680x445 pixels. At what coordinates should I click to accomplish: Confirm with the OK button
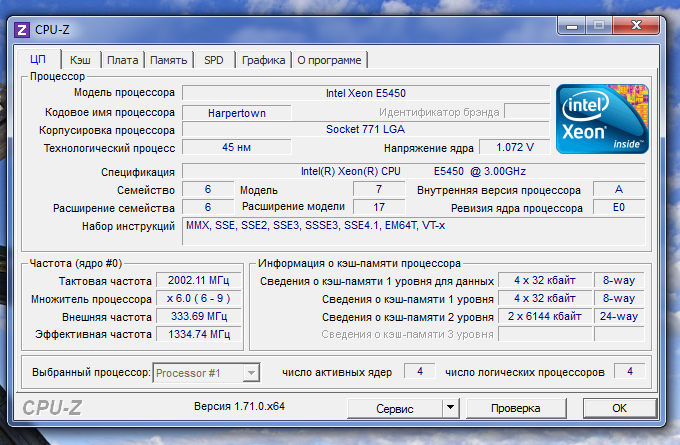click(620, 408)
